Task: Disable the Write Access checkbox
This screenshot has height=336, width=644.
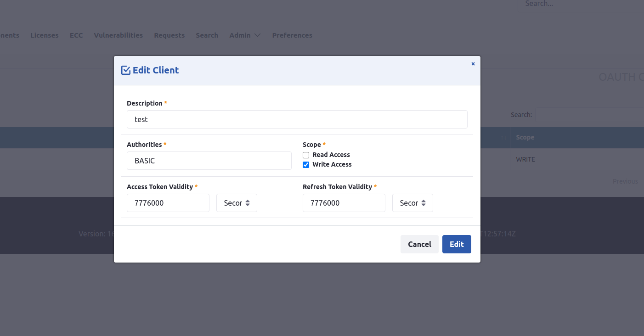Action: pos(306,164)
